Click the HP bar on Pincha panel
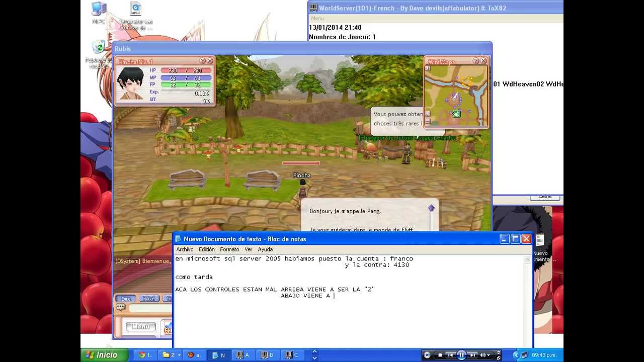Screen dimensions: 644x362 [186, 71]
